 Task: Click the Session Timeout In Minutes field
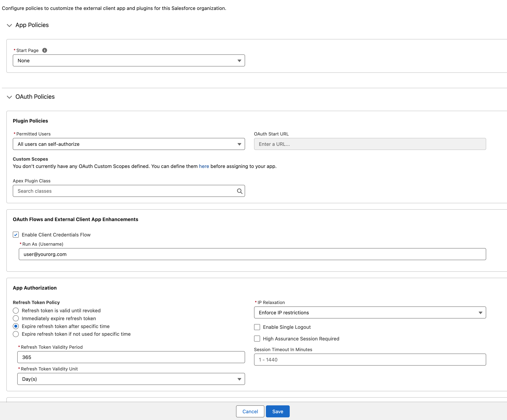[x=370, y=360]
